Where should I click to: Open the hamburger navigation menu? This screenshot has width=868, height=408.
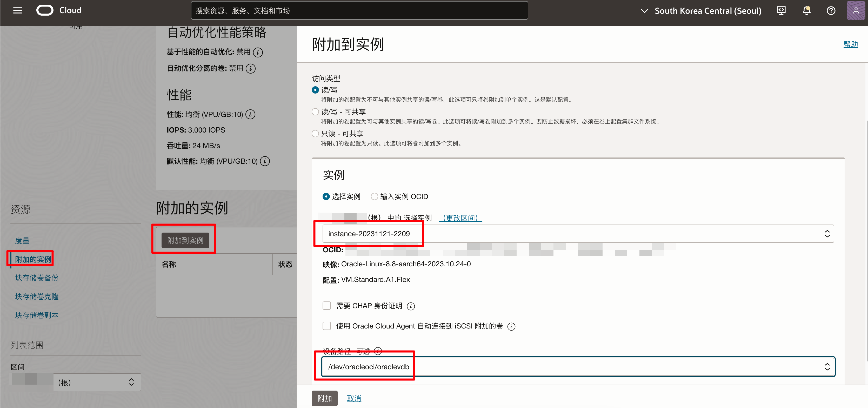click(x=17, y=10)
